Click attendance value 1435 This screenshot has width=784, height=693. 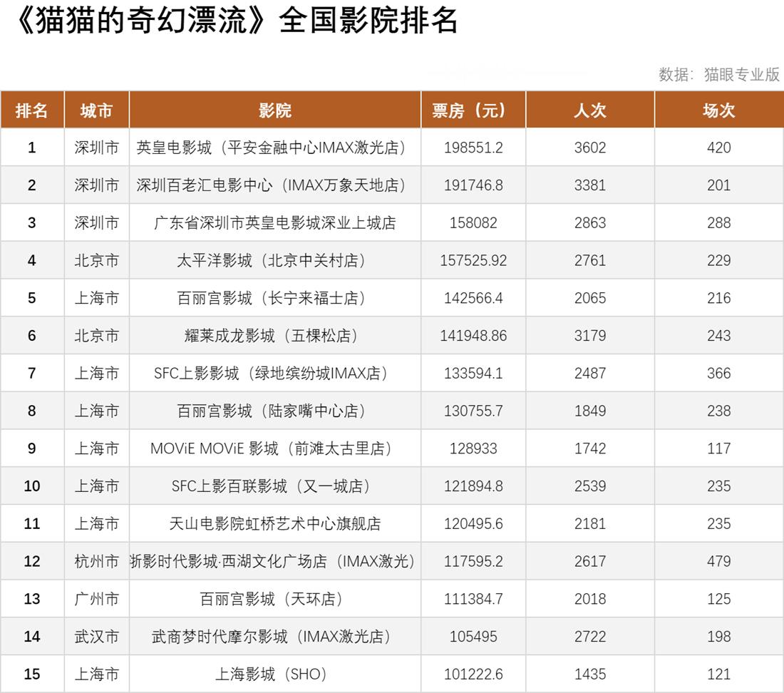(x=590, y=674)
